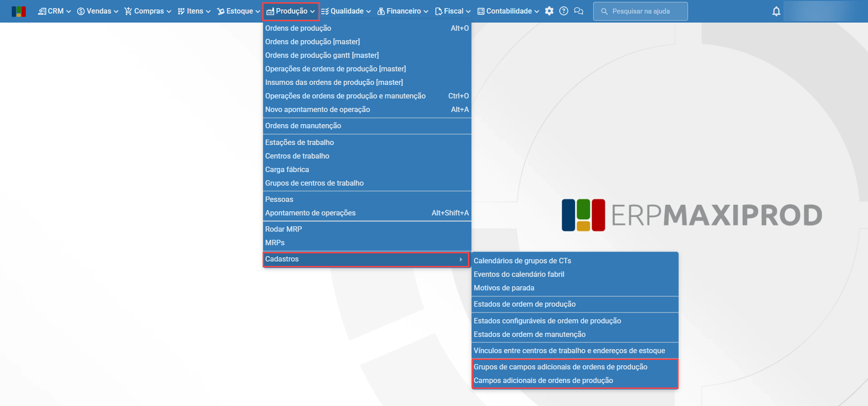Open Vínculos entre centros de trabalho e endereços
This screenshot has width=868, height=406.
[x=575, y=350]
